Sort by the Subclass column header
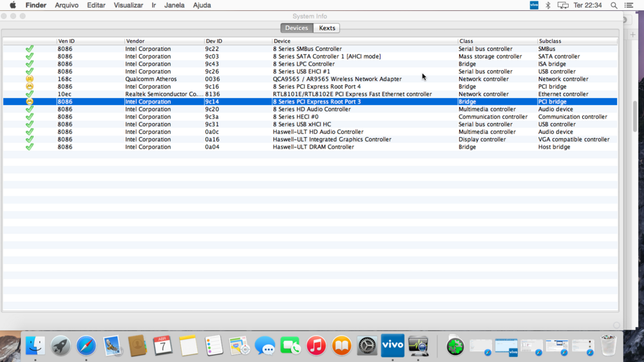The width and height of the screenshot is (644, 362). (x=576, y=41)
